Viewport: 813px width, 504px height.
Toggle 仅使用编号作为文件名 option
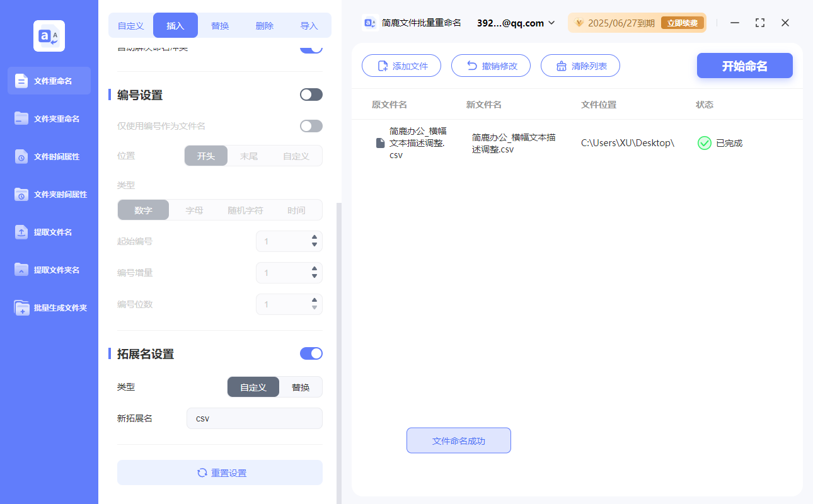coord(311,126)
